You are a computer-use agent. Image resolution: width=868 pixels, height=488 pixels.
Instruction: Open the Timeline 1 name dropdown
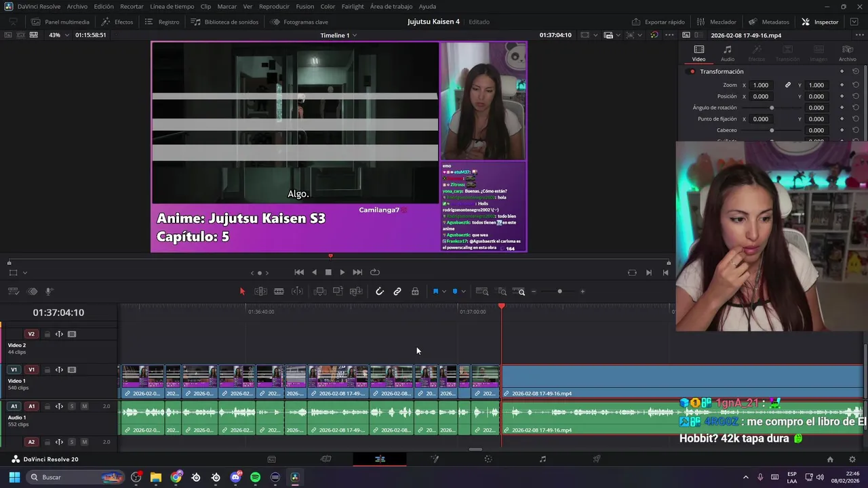[x=338, y=35]
